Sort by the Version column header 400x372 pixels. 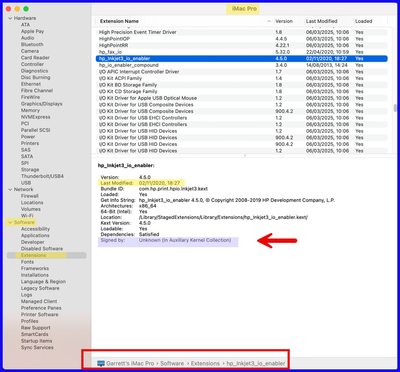click(x=284, y=21)
